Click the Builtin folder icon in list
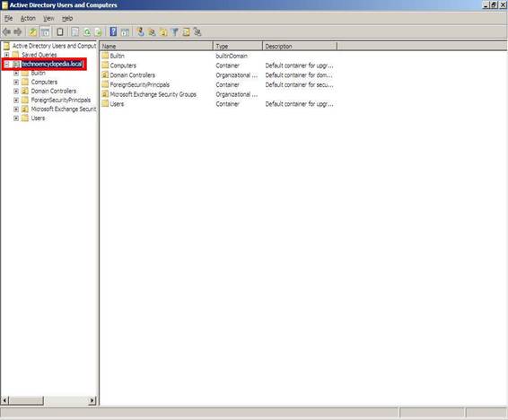 click(105, 56)
